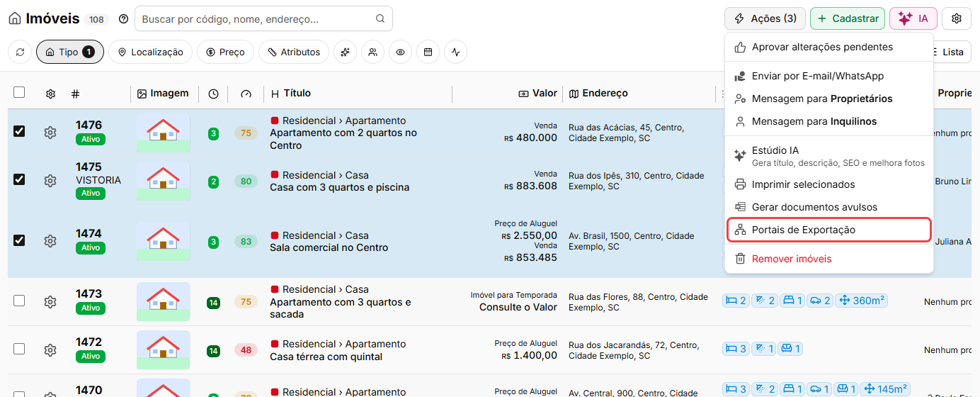Viewport: 980px width, 397px height.
Task: Select Mensagem para Inquilinos
Action: [x=829, y=121]
